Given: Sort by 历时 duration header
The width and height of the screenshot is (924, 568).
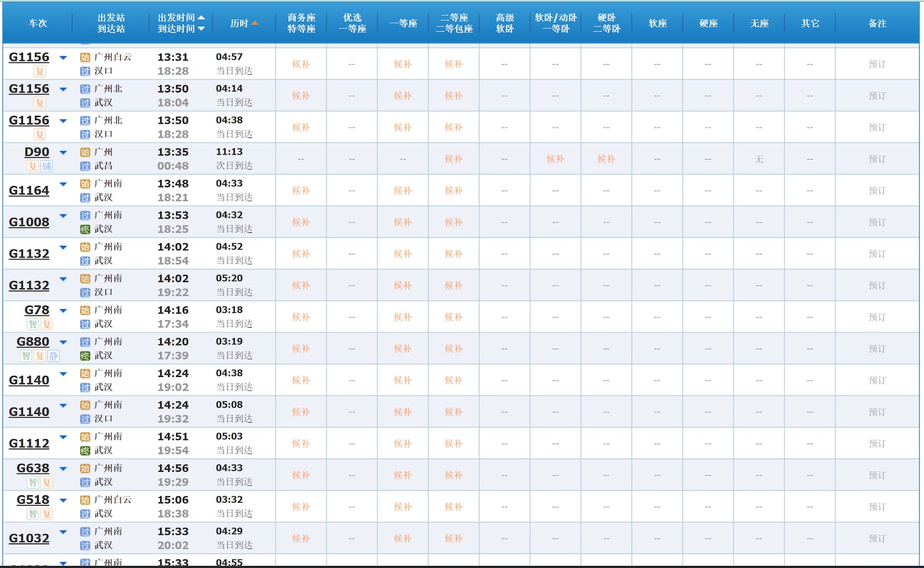Looking at the screenshot, I should 244,23.
